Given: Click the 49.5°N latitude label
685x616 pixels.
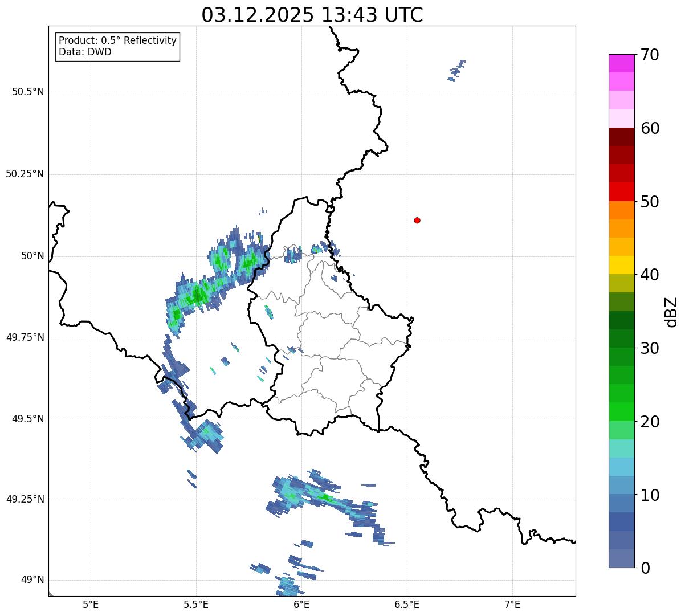Looking at the screenshot, I should point(28,419).
